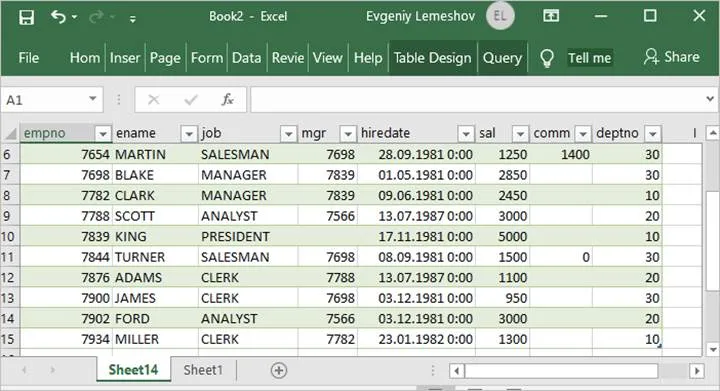Open the Data ribbon tab

[247, 58]
